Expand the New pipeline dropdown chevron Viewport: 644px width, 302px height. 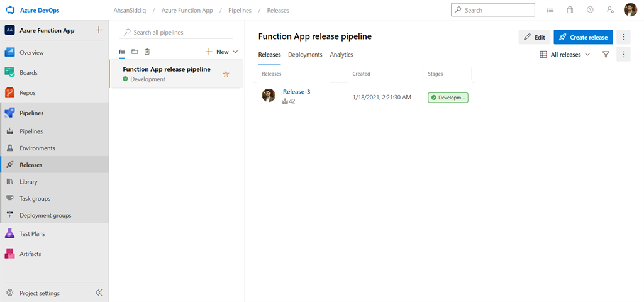(x=235, y=52)
